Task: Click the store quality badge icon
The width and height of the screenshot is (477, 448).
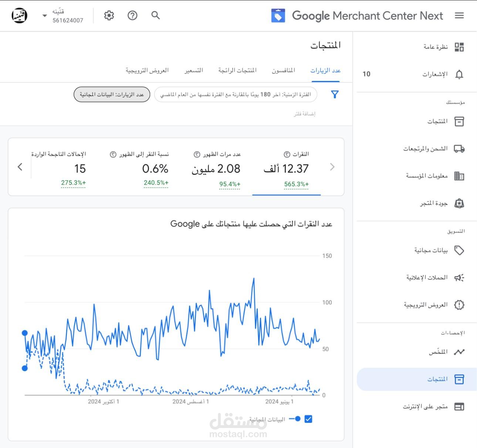Action: pyautogui.click(x=459, y=203)
